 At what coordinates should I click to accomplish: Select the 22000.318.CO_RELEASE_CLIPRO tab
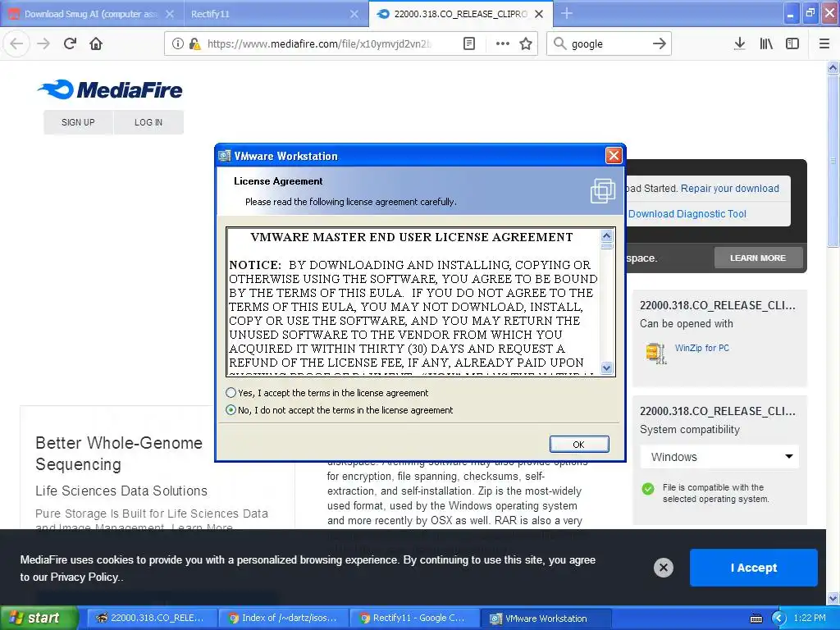pos(461,14)
